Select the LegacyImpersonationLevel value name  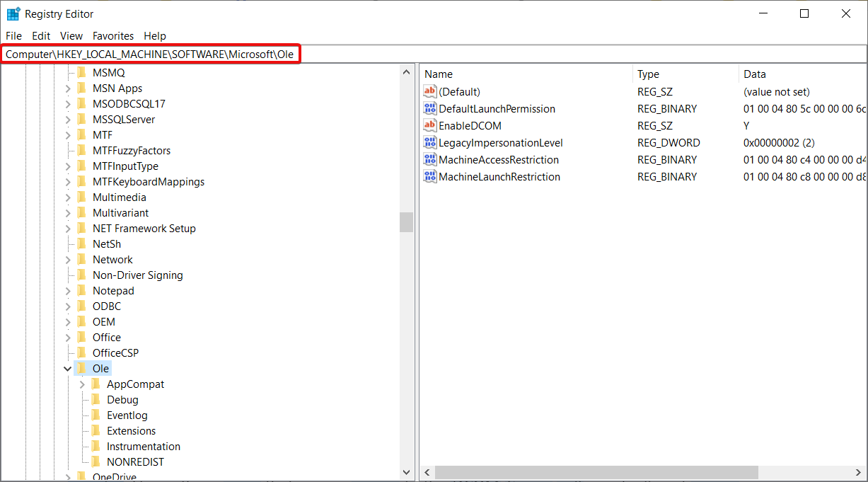pos(501,142)
